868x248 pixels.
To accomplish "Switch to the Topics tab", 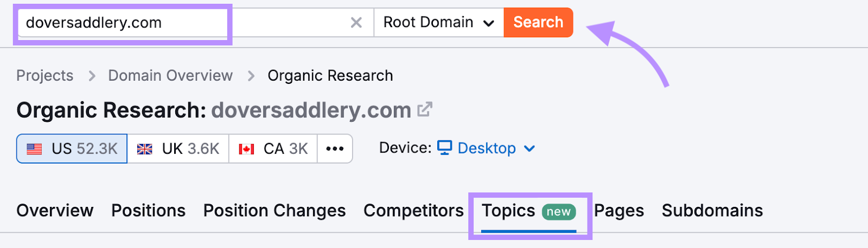I will click(x=528, y=211).
